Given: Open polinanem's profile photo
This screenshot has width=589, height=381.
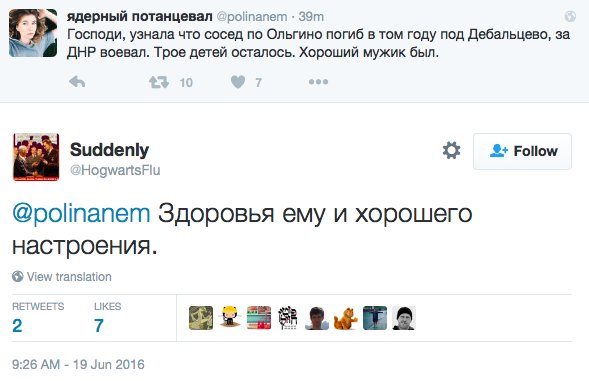Looking at the screenshot, I should (33, 33).
